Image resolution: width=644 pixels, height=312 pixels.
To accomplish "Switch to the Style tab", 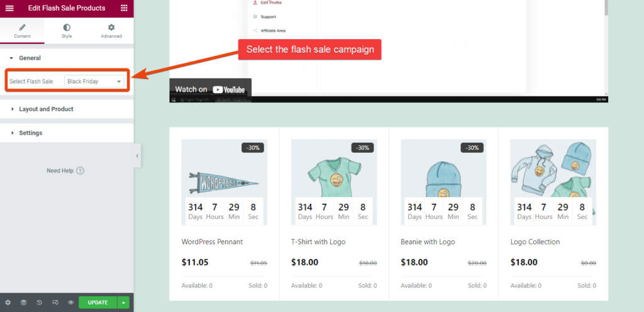I will [67, 31].
